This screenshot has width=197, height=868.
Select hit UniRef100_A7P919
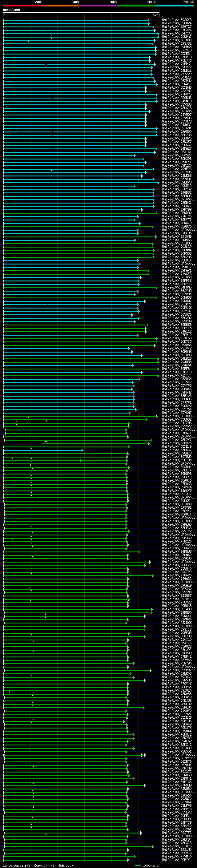[x=177, y=335]
